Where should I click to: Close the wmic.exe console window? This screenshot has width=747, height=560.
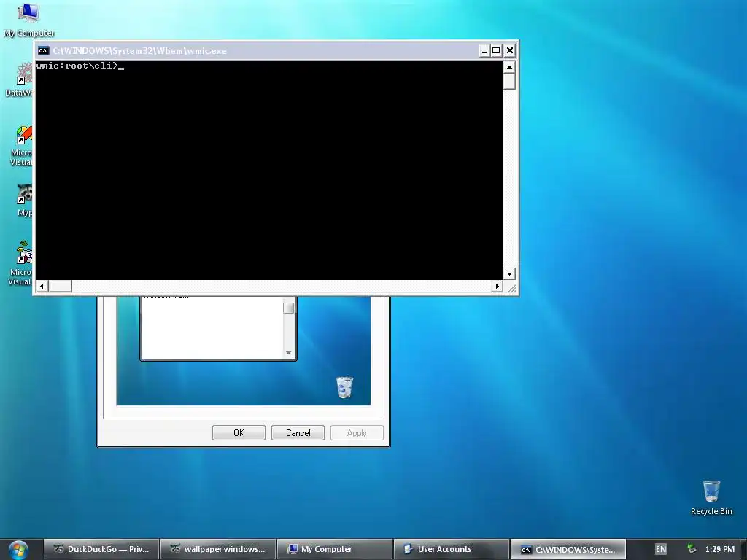coord(509,50)
